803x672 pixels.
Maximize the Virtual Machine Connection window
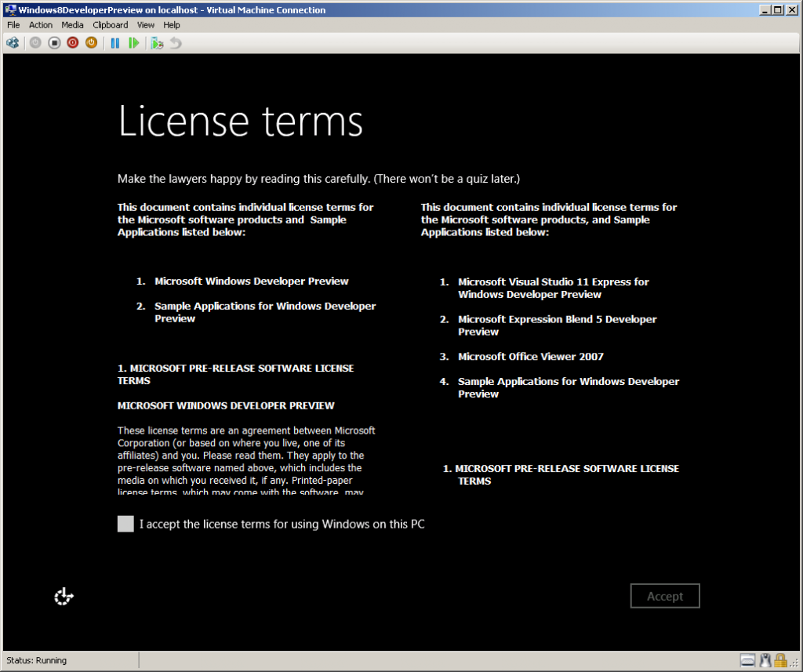pos(777,9)
